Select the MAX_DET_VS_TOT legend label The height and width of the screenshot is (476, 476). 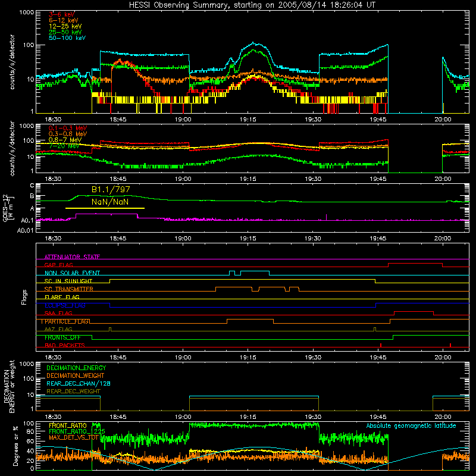click(74, 437)
